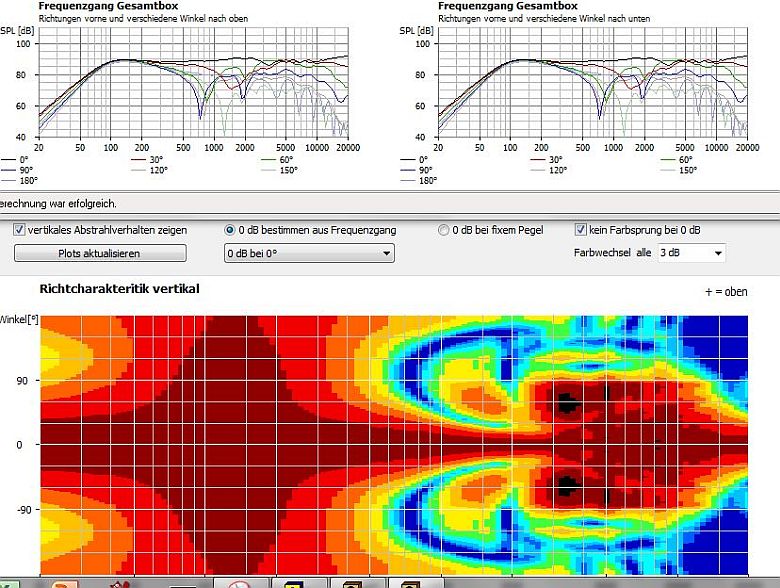
Task: Click subtitle ending 'Winkel nach unten'
Action: 544,19
